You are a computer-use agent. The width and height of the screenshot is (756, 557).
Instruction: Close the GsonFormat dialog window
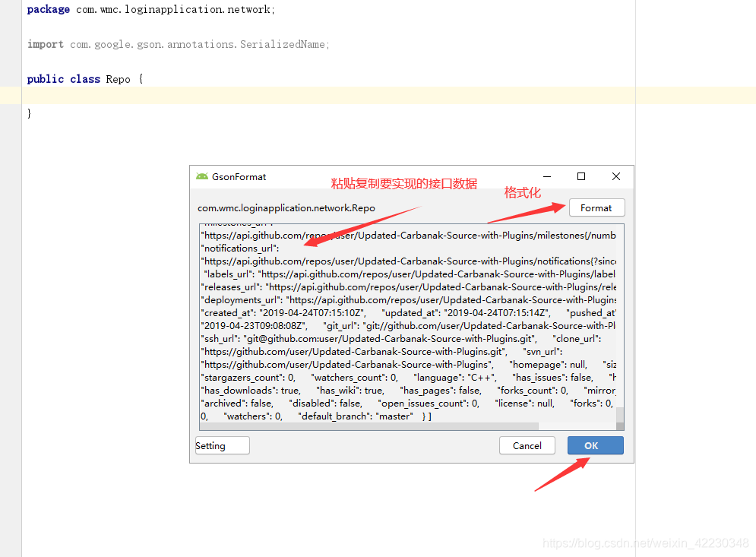click(615, 176)
